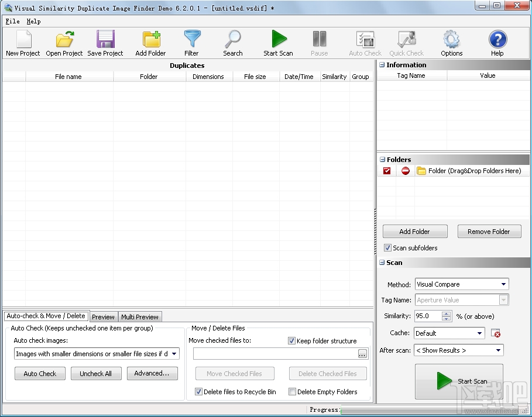Click the Move Checked Files button
Image resolution: width=532 pixels, height=417 pixels.
point(235,373)
